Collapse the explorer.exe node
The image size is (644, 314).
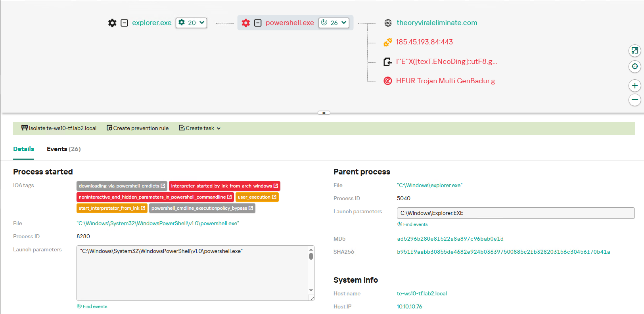click(124, 23)
